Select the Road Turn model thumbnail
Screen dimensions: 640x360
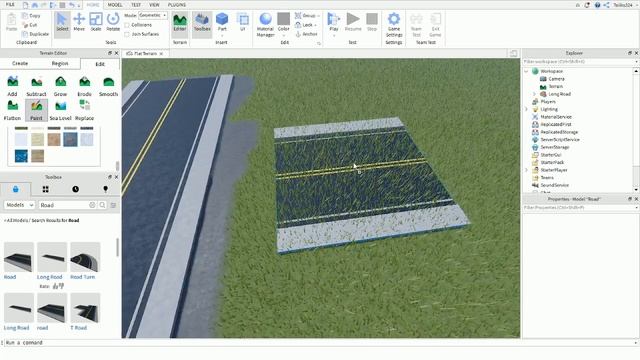pos(85,257)
